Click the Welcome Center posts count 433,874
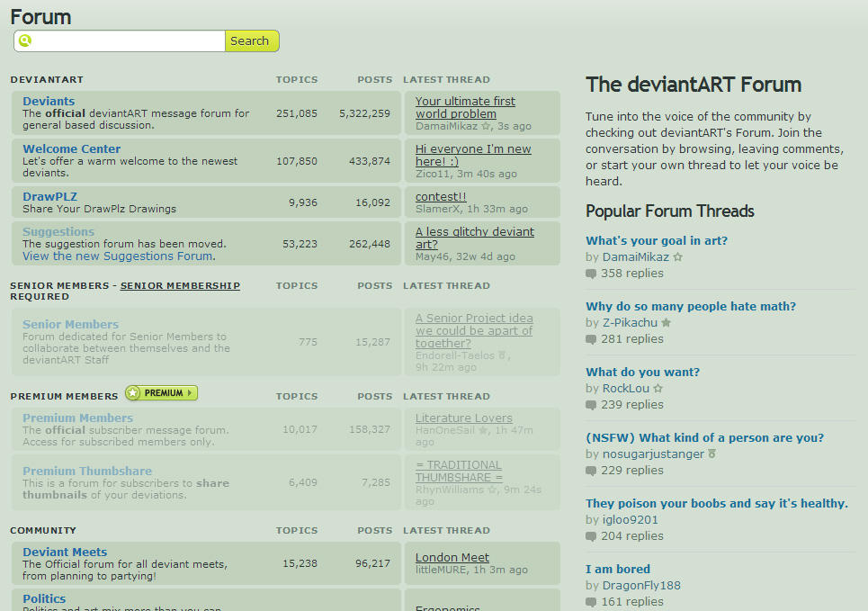868x611 pixels. (x=369, y=161)
